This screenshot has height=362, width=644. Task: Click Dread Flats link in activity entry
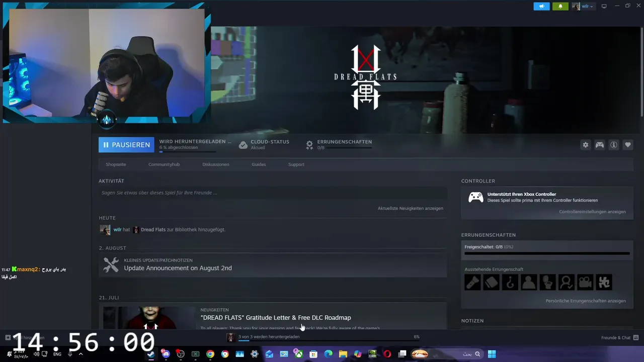coord(153,230)
